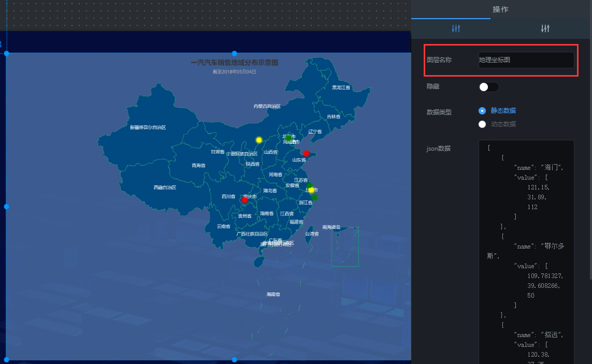This screenshot has height=364, width=592.
Task: Click the 青海省 label on map
Action: 198,165
